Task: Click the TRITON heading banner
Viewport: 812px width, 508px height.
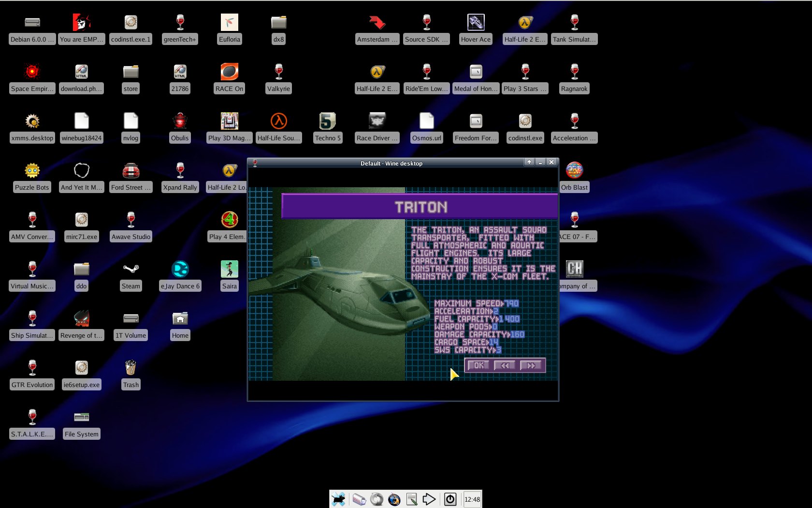Action: click(x=420, y=207)
